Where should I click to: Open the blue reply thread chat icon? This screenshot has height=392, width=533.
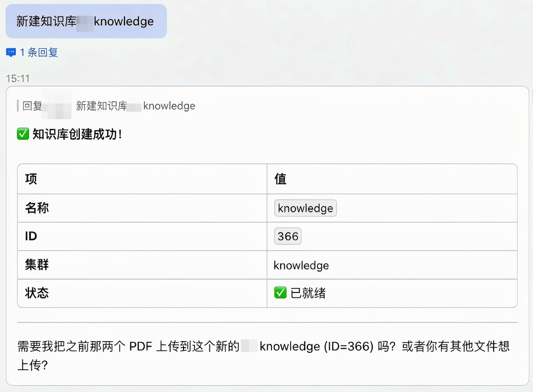pos(11,52)
